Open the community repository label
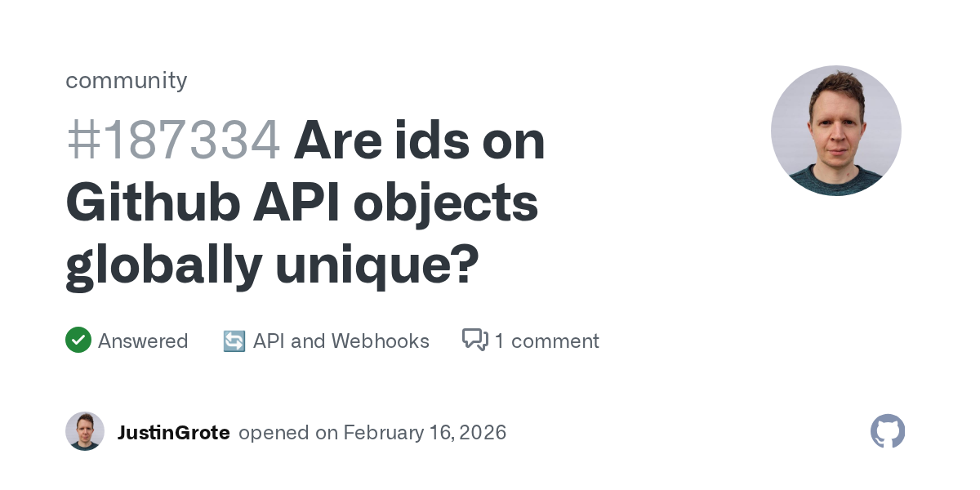Screen dimensions: 980x490 (x=127, y=80)
